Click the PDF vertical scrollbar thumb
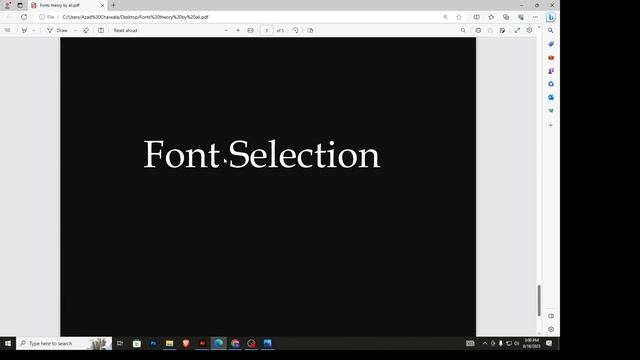The image size is (640, 360). coord(539,300)
